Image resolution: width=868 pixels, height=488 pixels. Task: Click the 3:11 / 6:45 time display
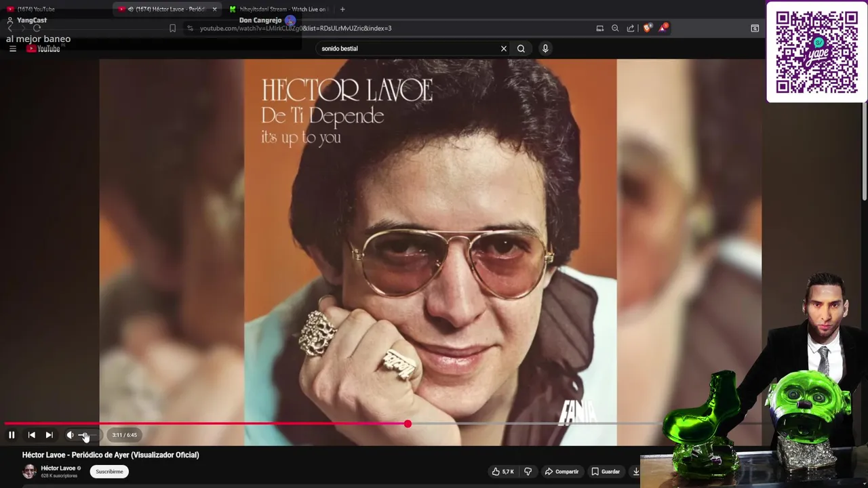(124, 435)
